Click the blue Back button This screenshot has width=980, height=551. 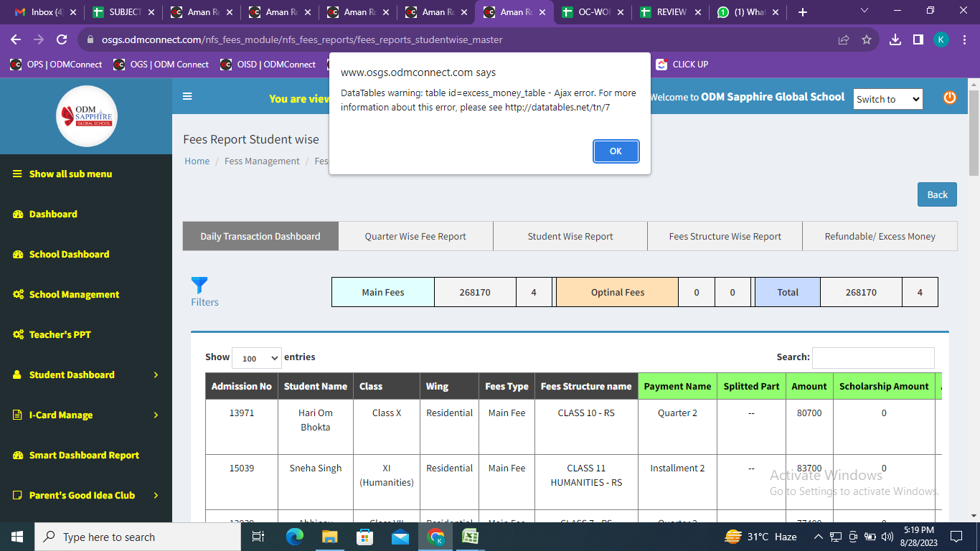pyautogui.click(x=937, y=194)
